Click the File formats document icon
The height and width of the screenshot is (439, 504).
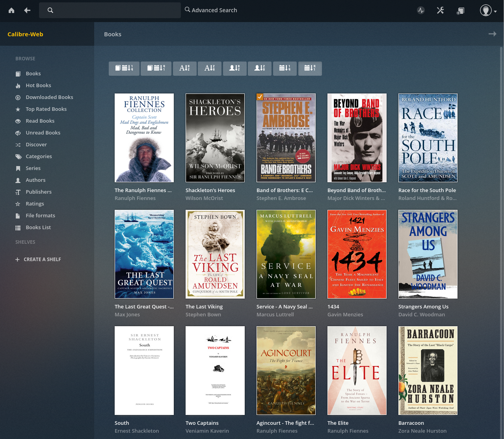click(x=18, y=216)
